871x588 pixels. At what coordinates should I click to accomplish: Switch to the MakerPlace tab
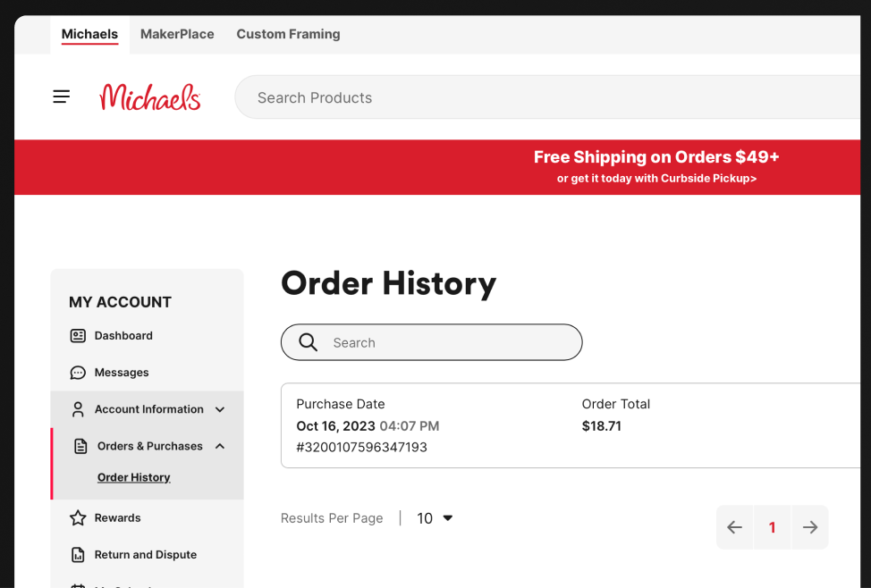point(177,34)
